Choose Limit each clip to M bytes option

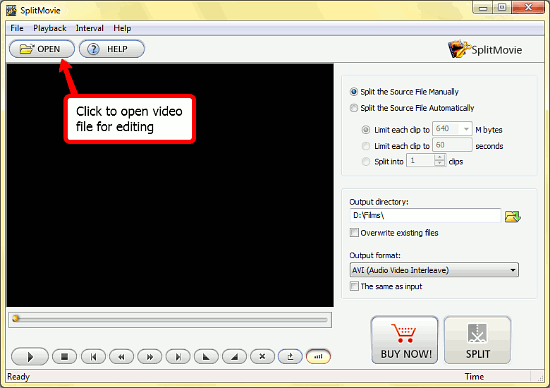click(x=366, y=130)
